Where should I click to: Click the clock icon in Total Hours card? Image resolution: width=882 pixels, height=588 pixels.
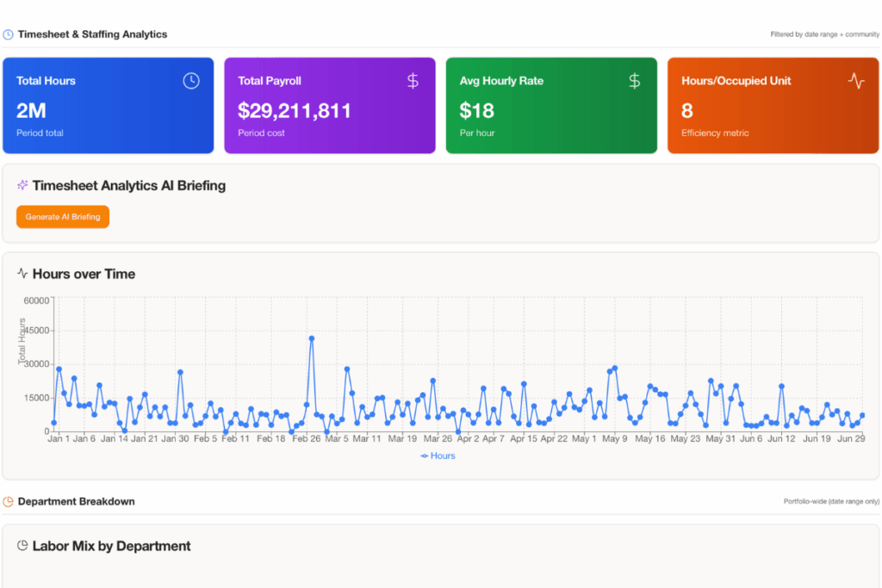pyautogui.click(x=191, y=81)
